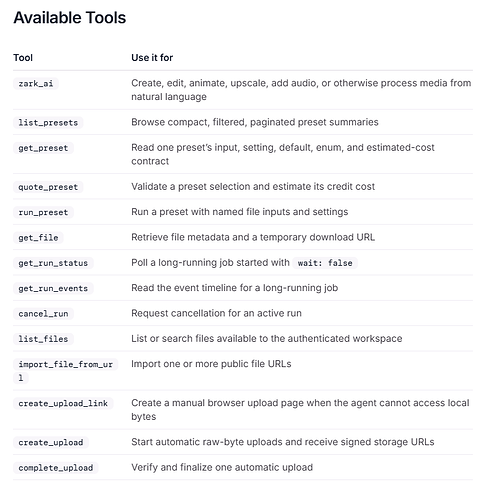This screenshot has height=500, width=490.
Task: Select the list_files code label
Action: [x=43, y=339]
